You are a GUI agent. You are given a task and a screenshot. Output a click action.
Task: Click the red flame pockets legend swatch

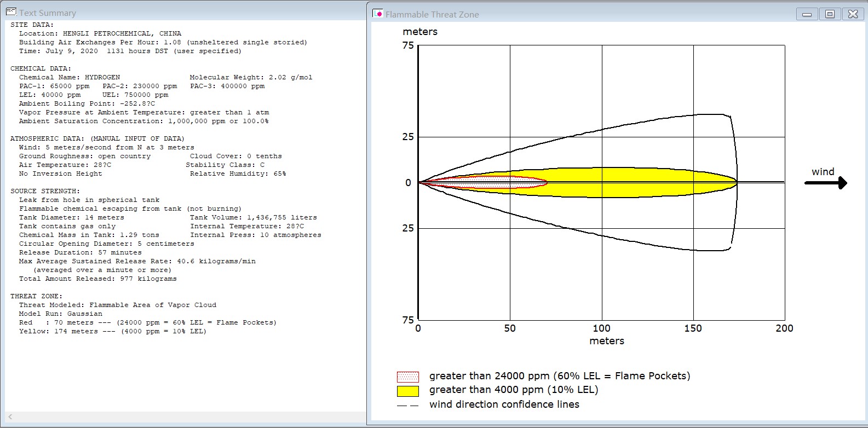[407, 377]
